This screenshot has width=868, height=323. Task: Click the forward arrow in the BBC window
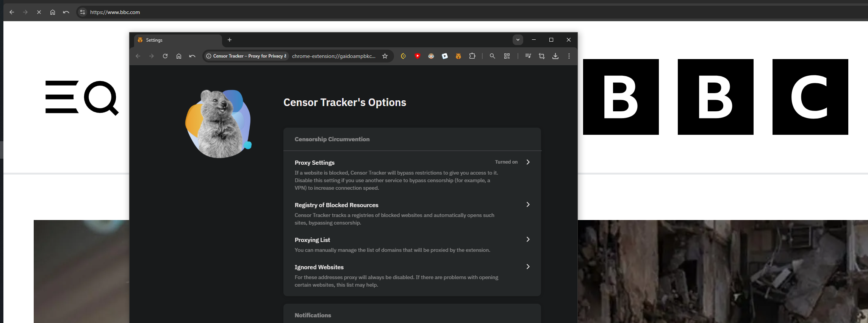click(x=25, y=12)
